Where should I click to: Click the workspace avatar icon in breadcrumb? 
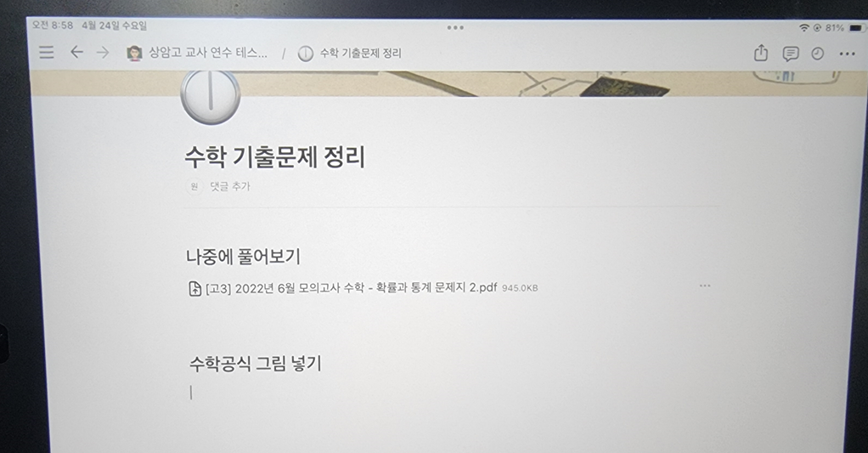pyautogui.click(x=134, y=54)
